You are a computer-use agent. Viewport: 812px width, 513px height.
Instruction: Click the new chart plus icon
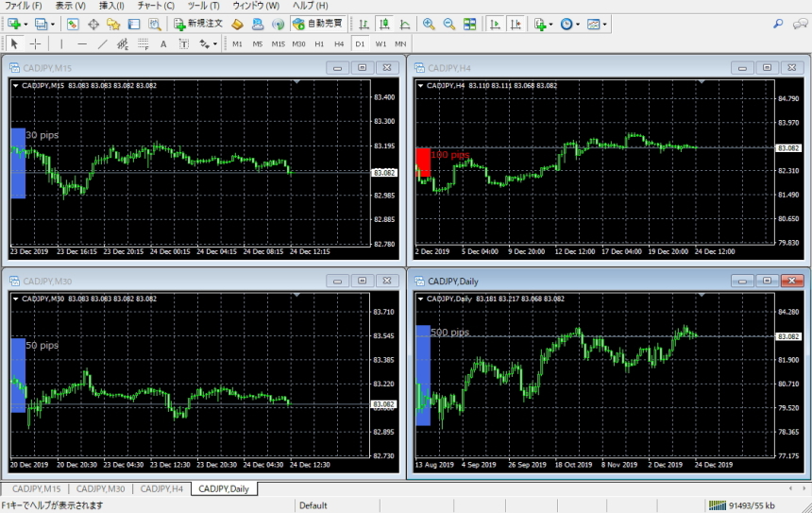(x=14, y=24)
